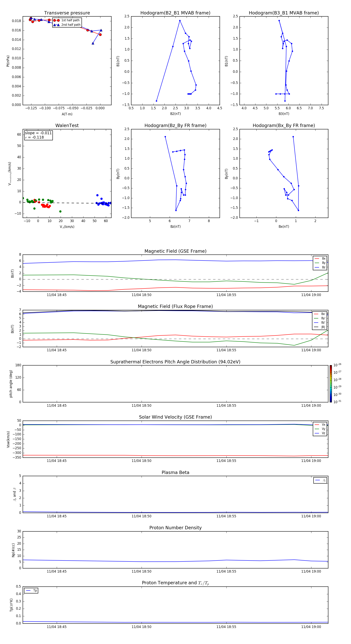Select the 'Hodogram(B3_B1 MVAB frame)' title

[284, 13]
